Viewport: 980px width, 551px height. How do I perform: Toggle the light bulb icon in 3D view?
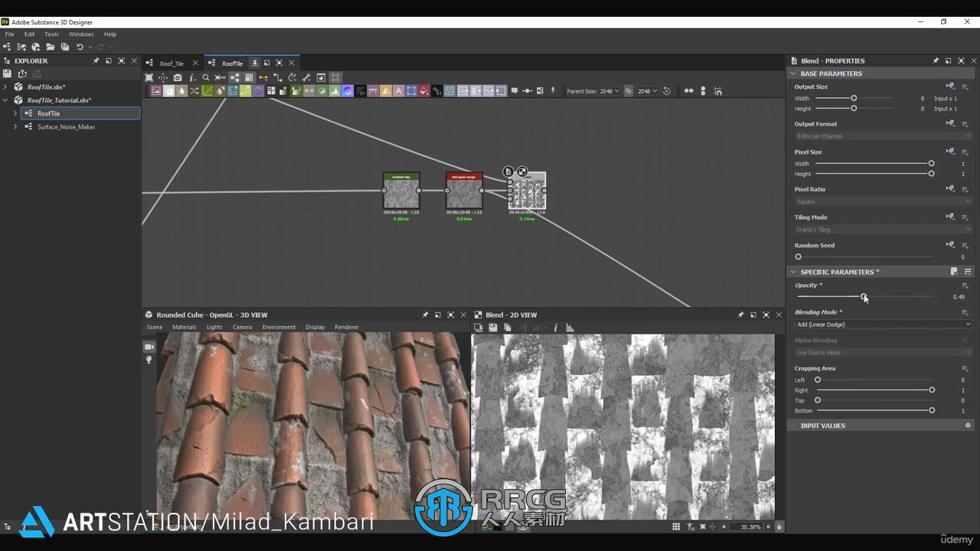149,360
